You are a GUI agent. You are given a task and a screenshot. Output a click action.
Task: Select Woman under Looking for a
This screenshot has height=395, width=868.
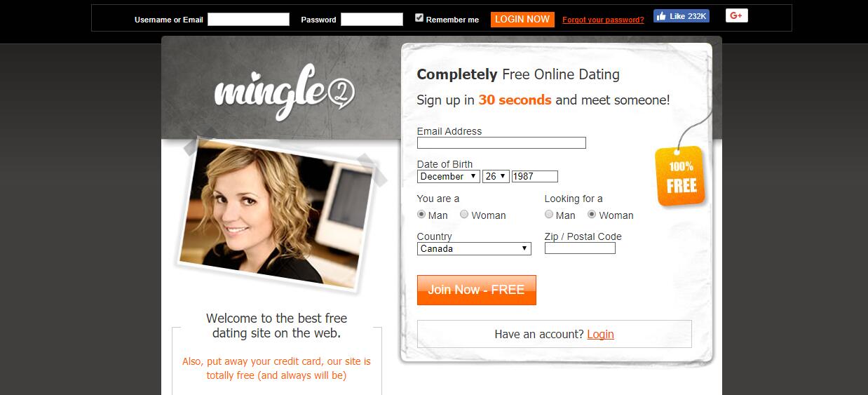pyautogui.click(x=592, y=215)
